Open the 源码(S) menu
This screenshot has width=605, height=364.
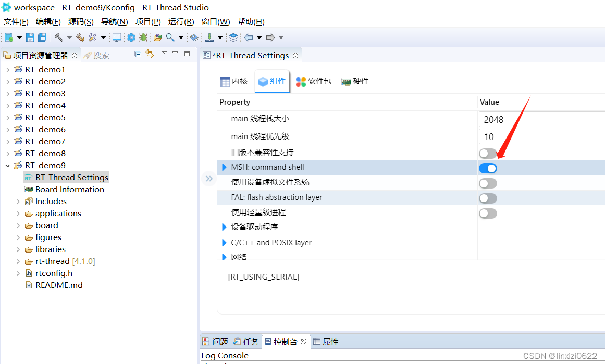click(x=81, y=21)
